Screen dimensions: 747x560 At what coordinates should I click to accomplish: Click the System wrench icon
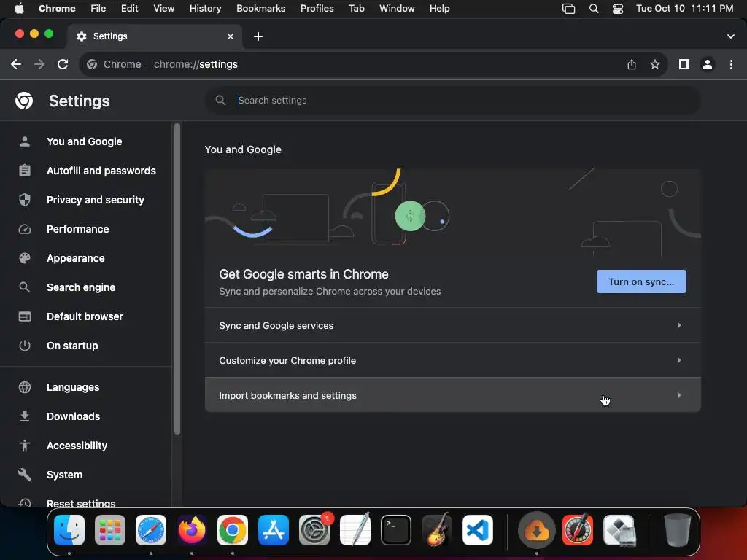(x=25, y=475)
